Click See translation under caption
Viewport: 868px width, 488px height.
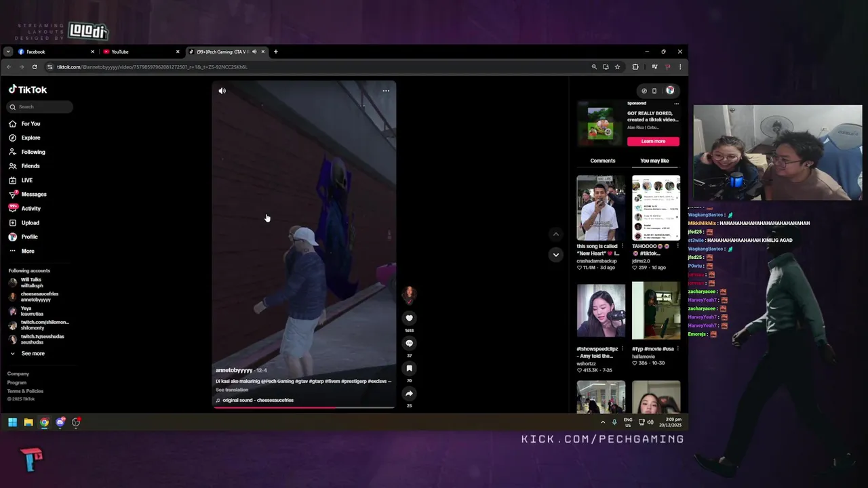pos(232,390)
